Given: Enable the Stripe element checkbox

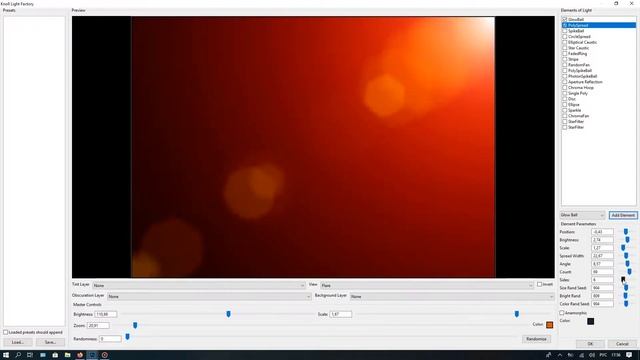Looking at the screenshot, I should 564,59.
